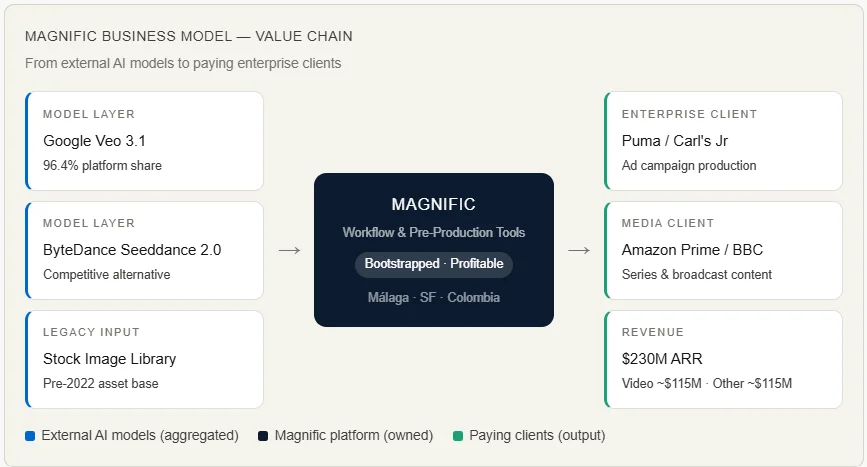Click the blue External AI models legend swatch
Screen dimensions: 867x467
click(x=30, y=436)
